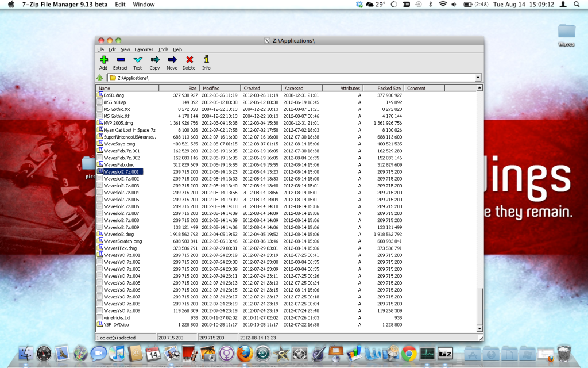This screenshot has height=368, width=588.
Task: Open Finder from the dock
Action: pos(26,354)
